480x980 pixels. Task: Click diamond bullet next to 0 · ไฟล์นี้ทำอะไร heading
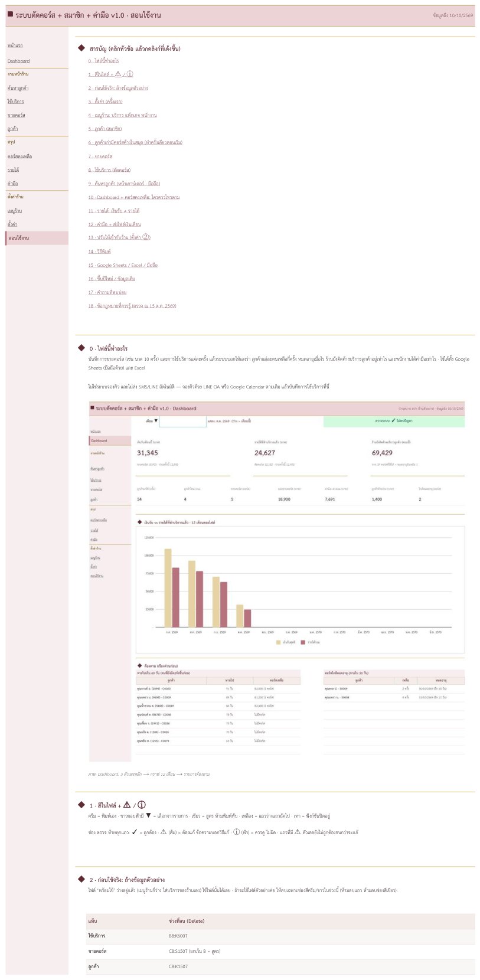[x=81, y=348]
